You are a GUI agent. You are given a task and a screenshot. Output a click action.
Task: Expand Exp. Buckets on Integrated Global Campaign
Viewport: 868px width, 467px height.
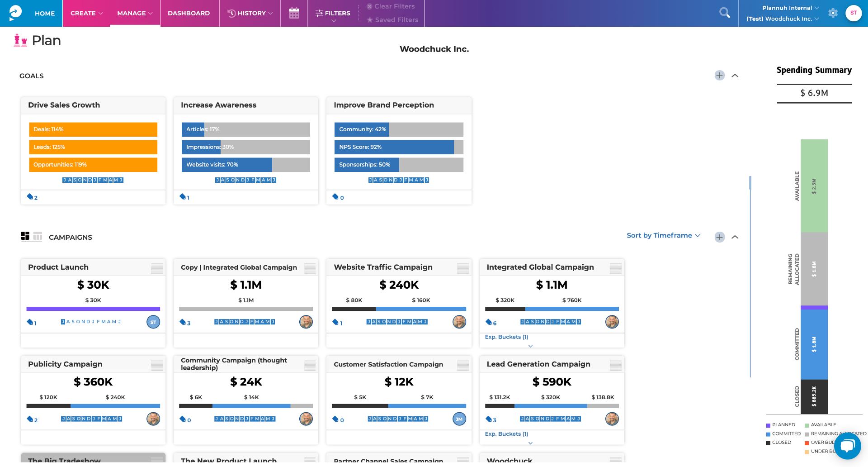point(506,337)
